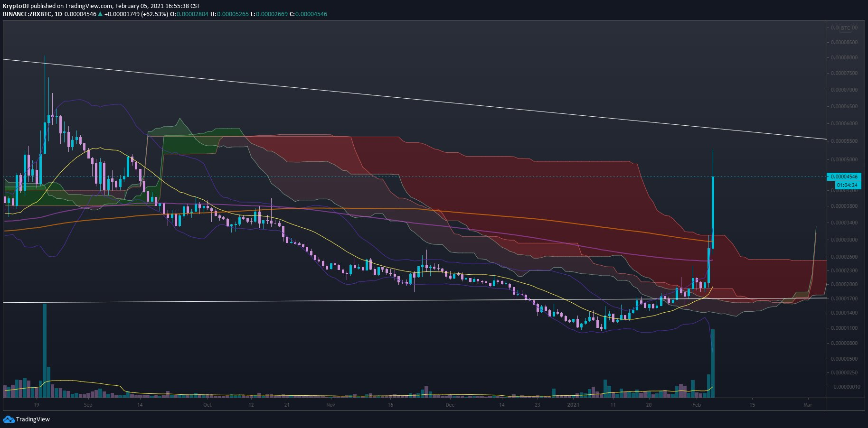Screen dimensions: 868x428
Task: Click the 0.00007500 price axis label
Action: tap(844, 73)
